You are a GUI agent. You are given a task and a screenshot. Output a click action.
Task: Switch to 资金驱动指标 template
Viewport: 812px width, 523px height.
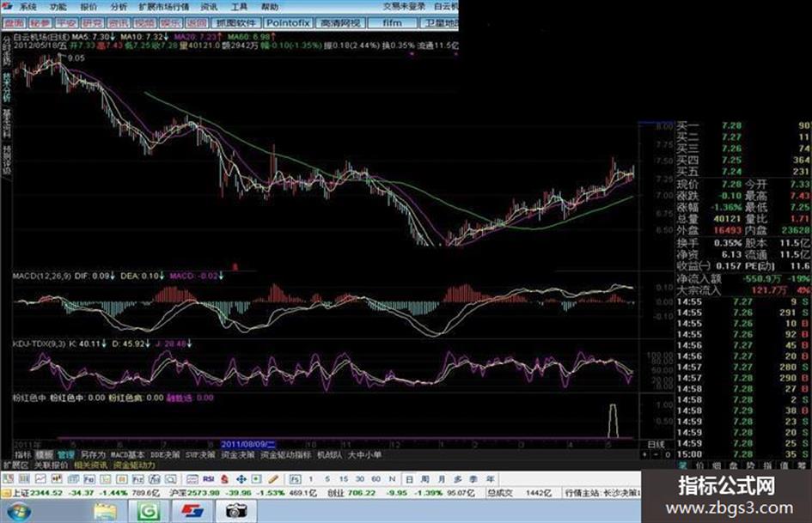pyautogui.click(x=285, y=454)
